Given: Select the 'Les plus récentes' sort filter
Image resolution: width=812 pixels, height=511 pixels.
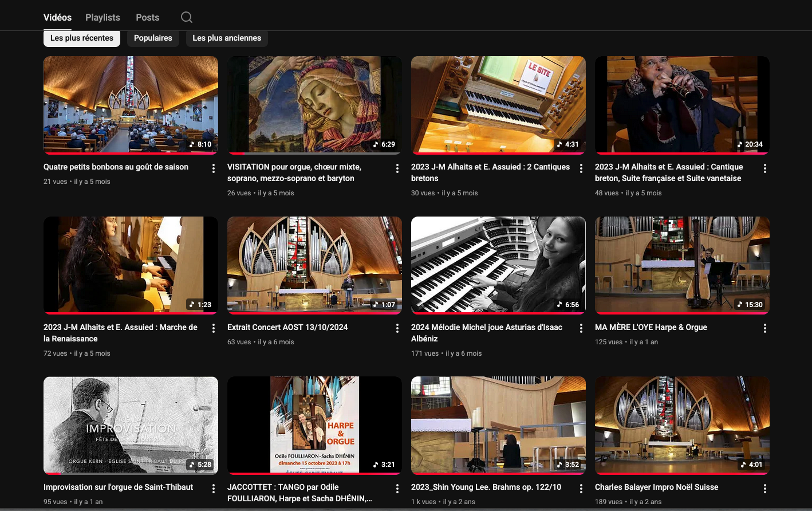Looking at the screenshot, I should point(82,38).
